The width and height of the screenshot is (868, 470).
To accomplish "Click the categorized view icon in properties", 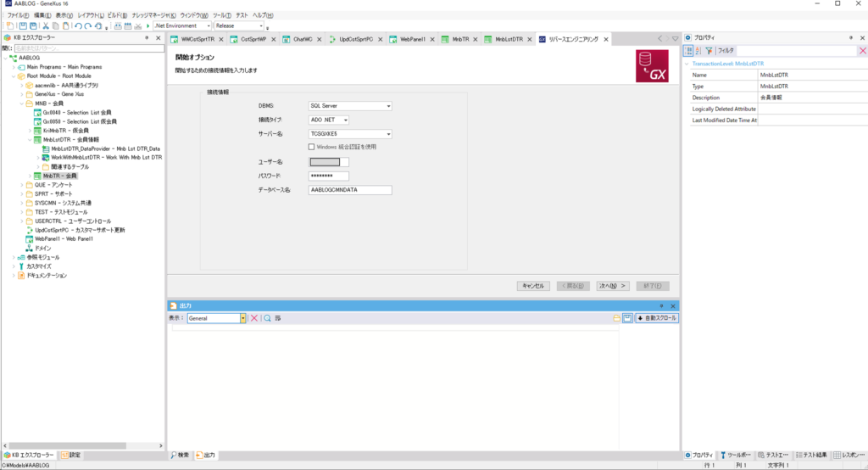I will click(688, 50).
